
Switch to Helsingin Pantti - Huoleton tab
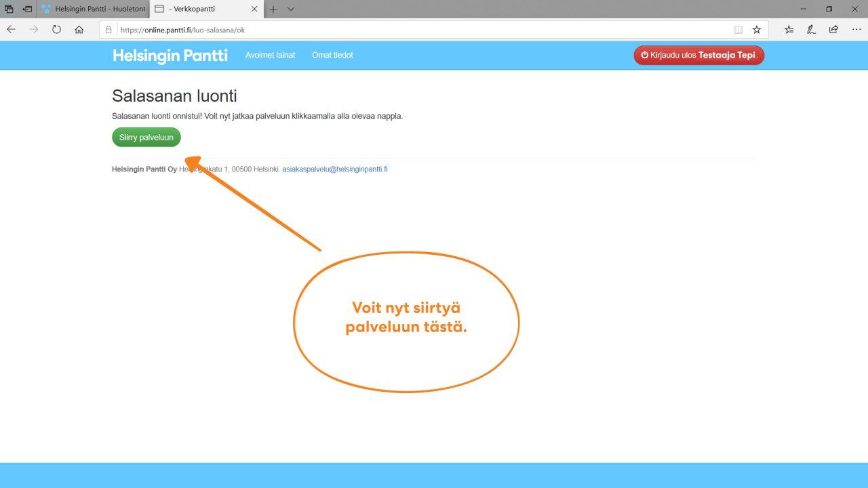(92, 9)
